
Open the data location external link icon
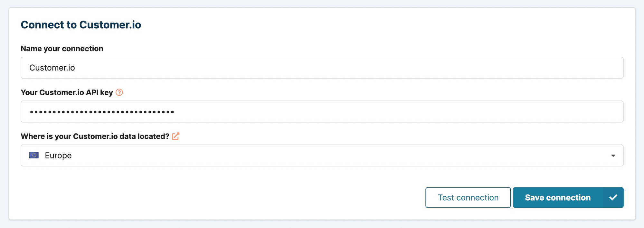[175, 136]
